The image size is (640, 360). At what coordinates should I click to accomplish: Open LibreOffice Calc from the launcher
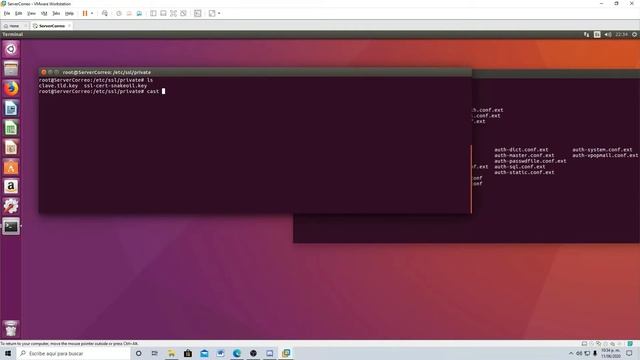tap(11, 128)
